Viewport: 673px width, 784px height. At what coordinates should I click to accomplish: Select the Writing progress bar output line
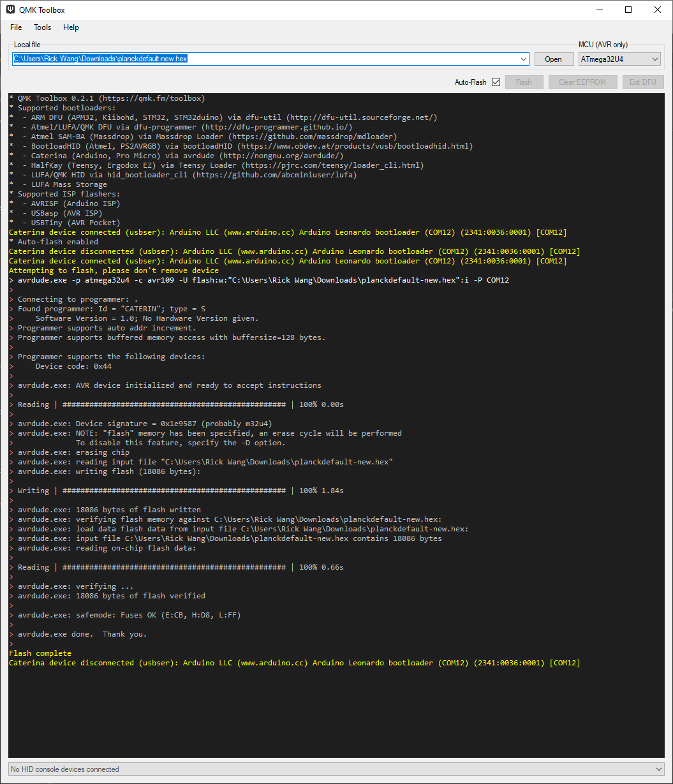(179, 490)
